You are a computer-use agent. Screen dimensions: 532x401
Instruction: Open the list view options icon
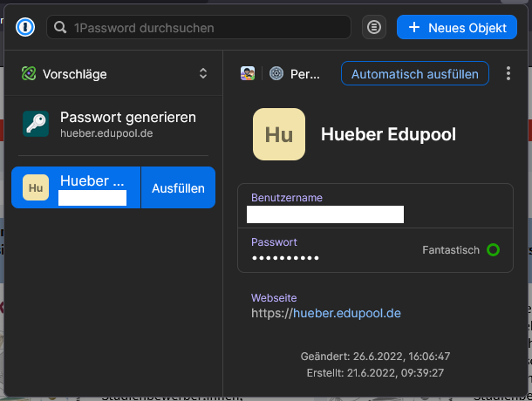point(374,27)
